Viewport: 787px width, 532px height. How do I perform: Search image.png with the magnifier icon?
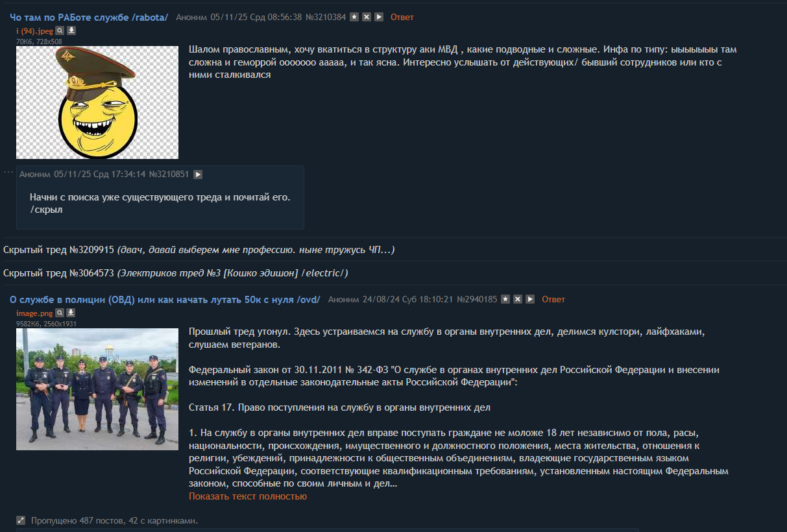click(60, 313)
